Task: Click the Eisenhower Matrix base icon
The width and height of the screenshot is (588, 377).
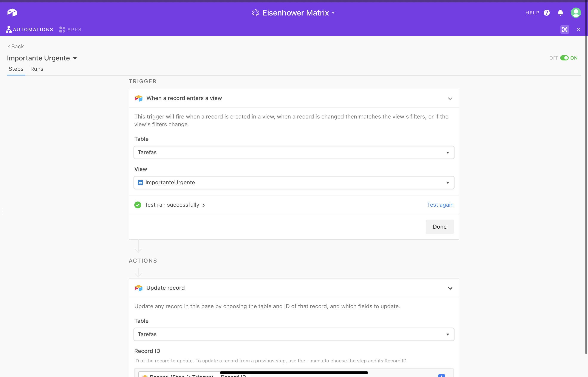Action: coord(255,13)
